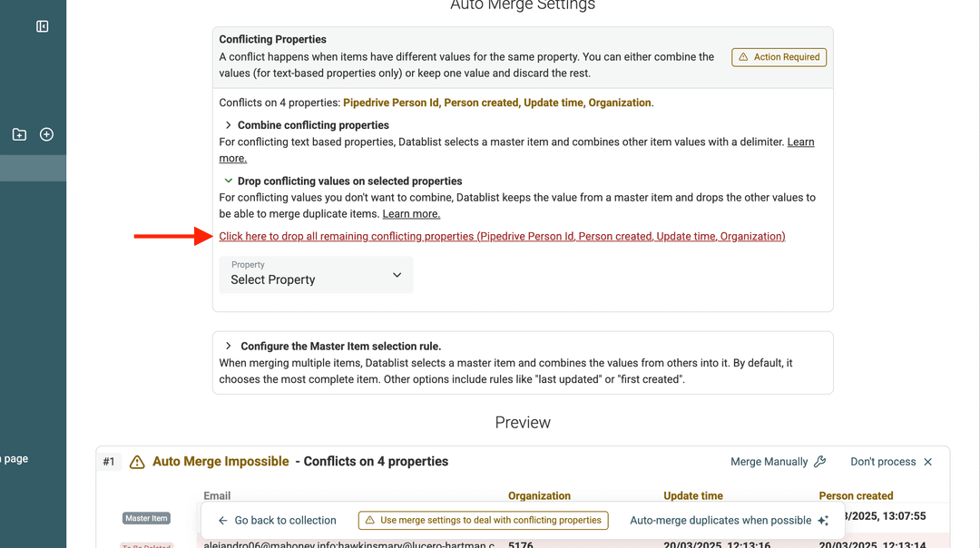Viewport: 980px width, 548px height.
Task: Click link to drop all remaining conflicting properties
Action: pyautogui.click(x=502, y=235)
